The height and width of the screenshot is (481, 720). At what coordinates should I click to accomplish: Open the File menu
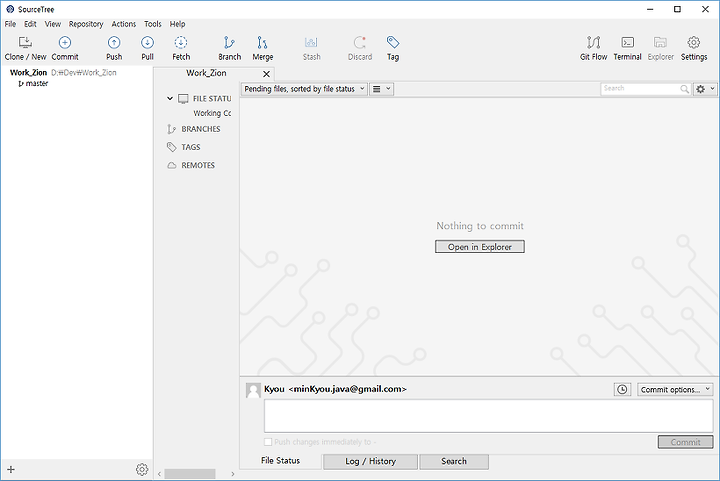[10, 24]
